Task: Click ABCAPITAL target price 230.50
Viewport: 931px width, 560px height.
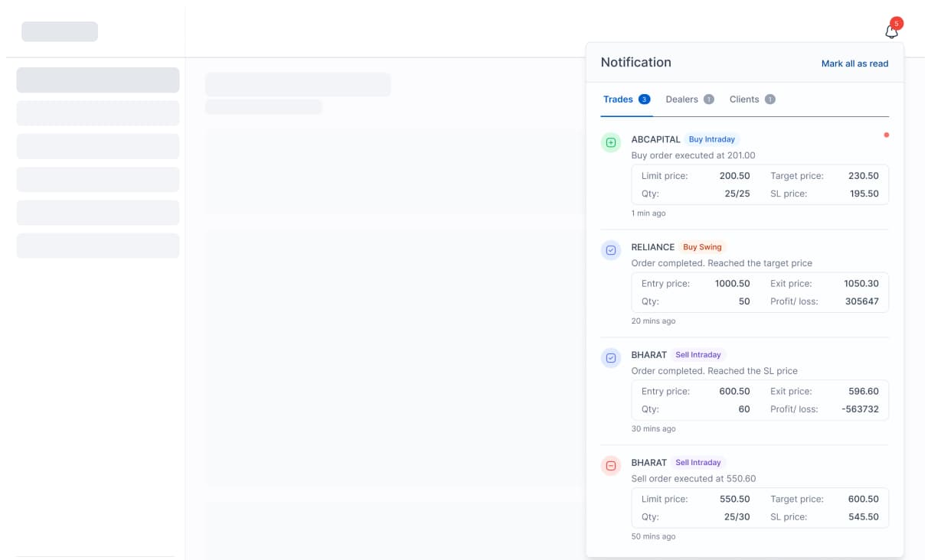Action: tap(864, 176)
